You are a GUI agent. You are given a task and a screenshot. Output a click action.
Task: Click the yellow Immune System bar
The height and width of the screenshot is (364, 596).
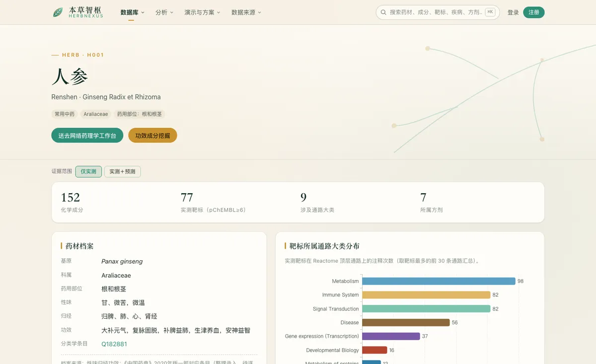tap(426, 295)
